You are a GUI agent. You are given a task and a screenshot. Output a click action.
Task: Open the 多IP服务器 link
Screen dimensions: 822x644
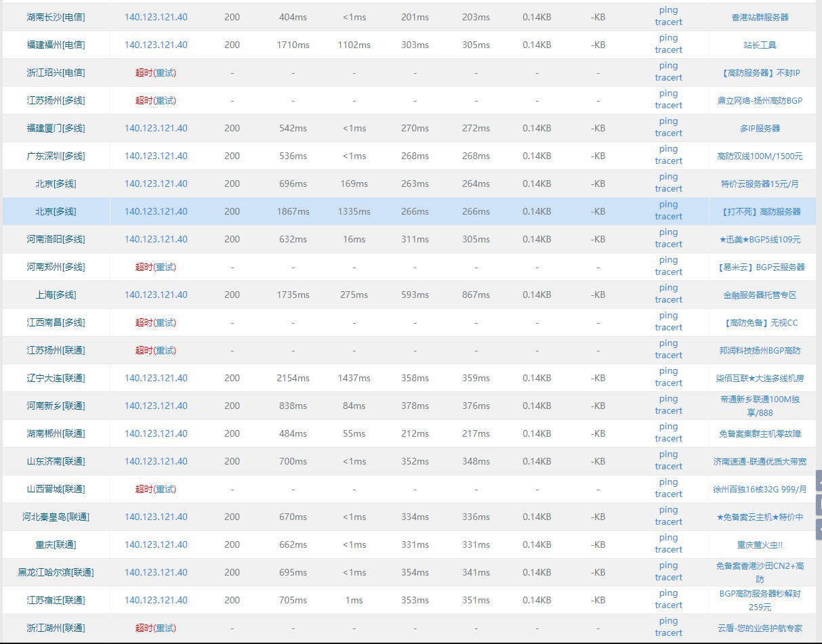click(x=760, y=128)
